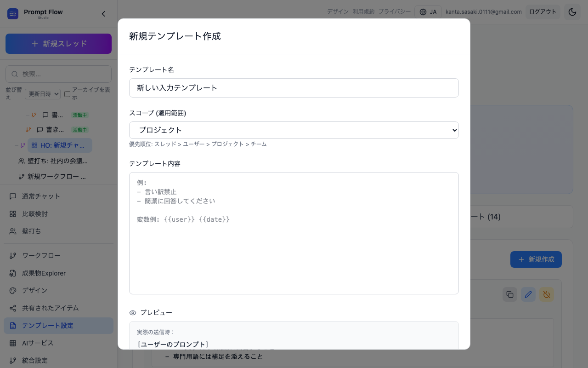The height and width of the screenshot is (368, 588).
Task: Click the globe icon in the language selector
Action: point(423,12)
